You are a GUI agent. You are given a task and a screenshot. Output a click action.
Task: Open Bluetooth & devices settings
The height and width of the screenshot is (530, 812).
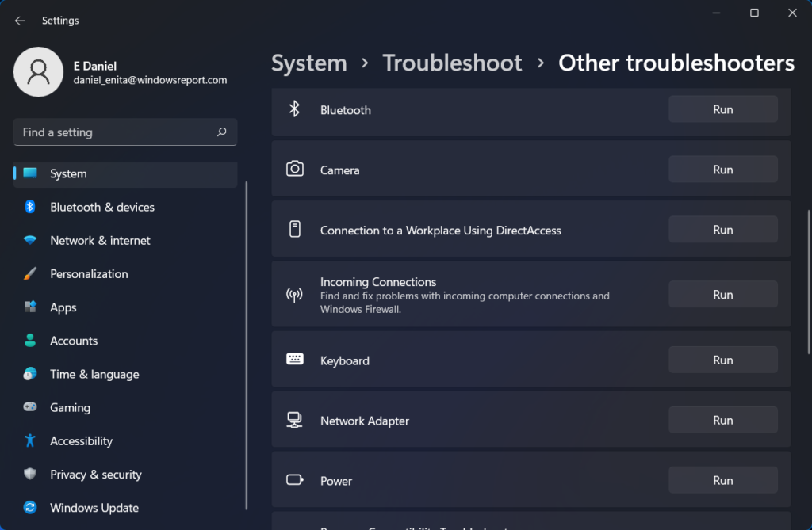(x=125, y=207)
